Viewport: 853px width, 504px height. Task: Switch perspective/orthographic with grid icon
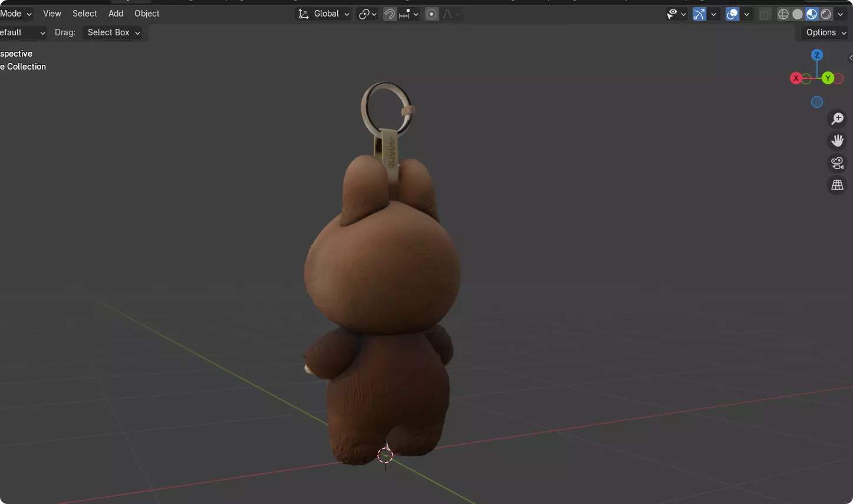pyautogui.click(x=837, y=185)
